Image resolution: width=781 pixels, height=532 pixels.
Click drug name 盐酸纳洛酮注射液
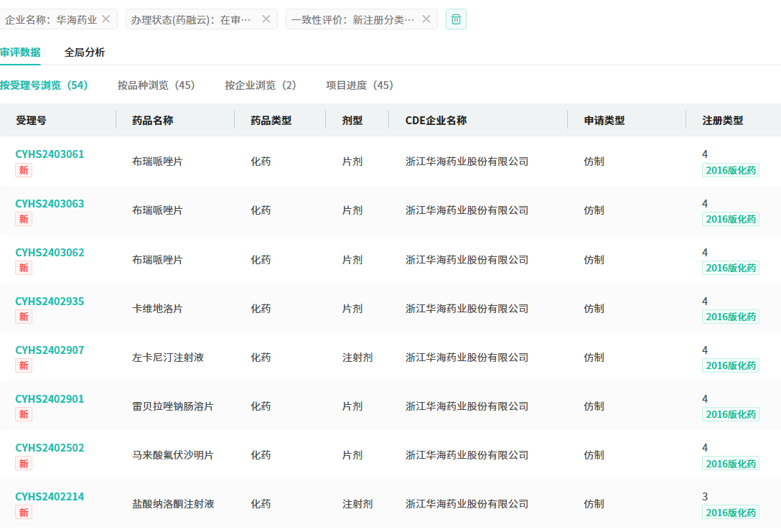[x=173, y=504]
